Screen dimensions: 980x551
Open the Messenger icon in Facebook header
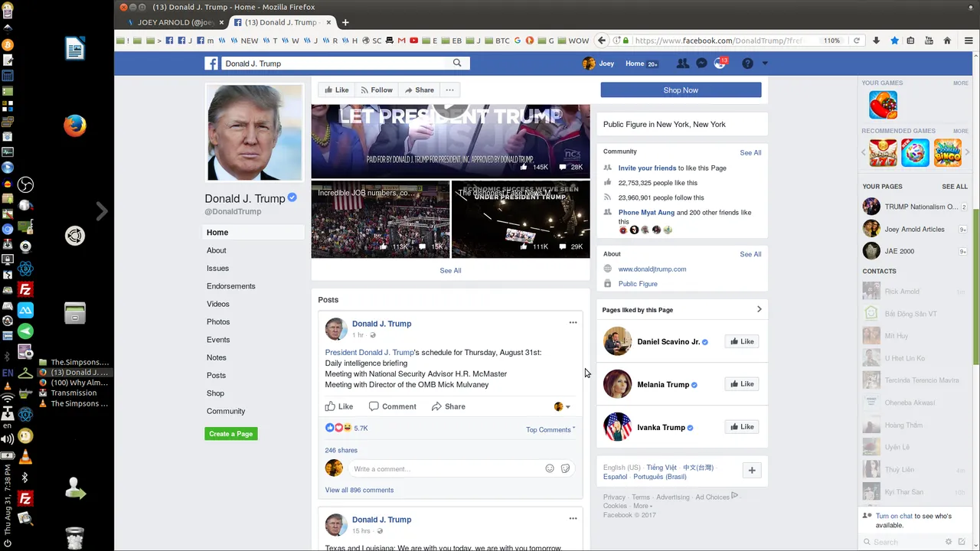701,64
